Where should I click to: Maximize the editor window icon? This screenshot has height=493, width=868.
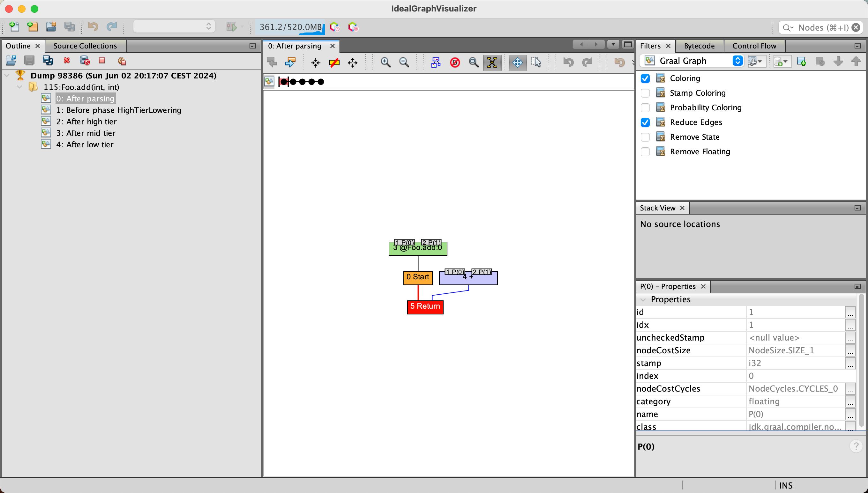pyautogui.click(x=628, y=44)
